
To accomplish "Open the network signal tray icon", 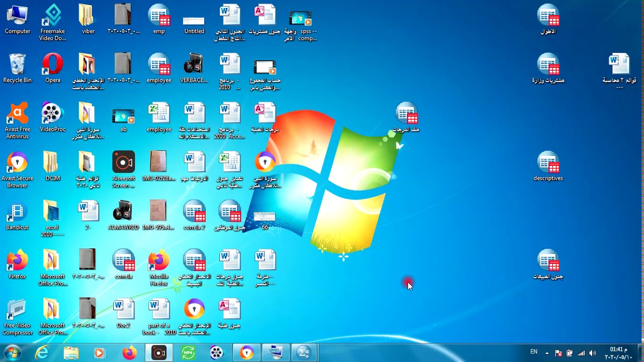I will click(x=581, y=353).
